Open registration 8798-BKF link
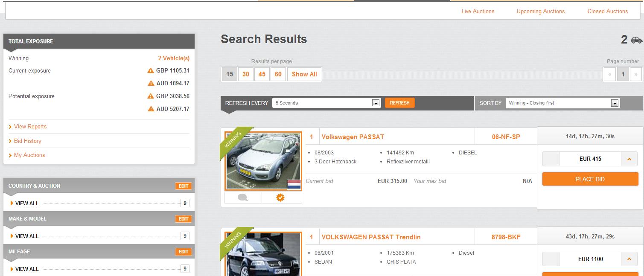 [506, 237]
